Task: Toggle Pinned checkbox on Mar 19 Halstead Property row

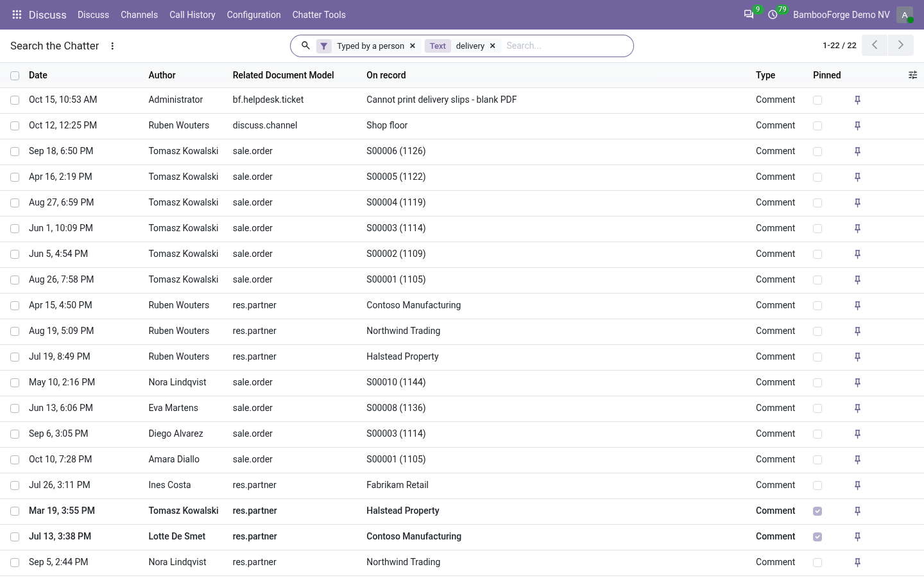Action: click(817, 511)
